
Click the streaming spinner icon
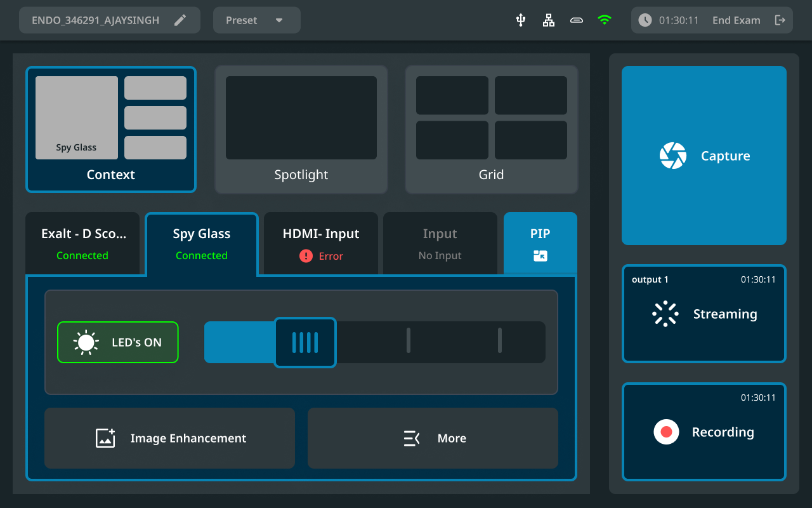[665, 314]
